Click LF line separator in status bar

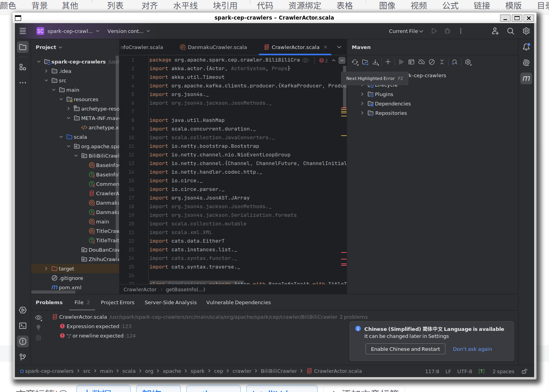(448, 371)
